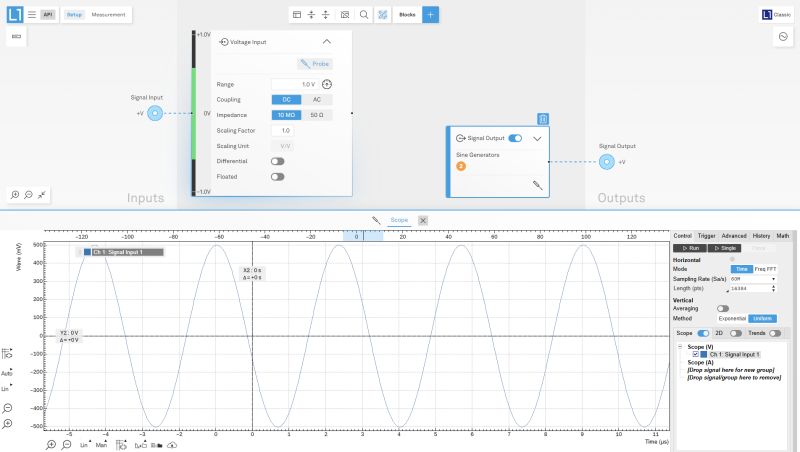Click the Range value field
The width and height of the screenshot is (800, 452).
point(294,84)
